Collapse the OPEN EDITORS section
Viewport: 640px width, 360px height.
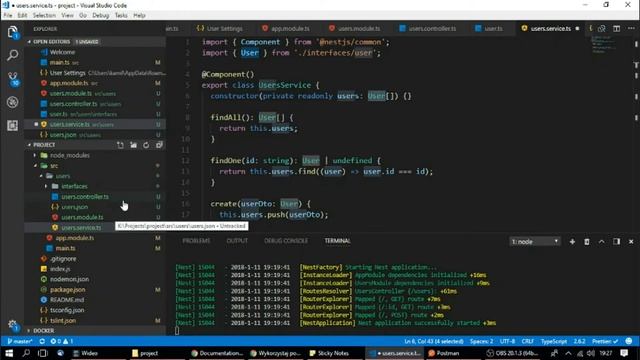click(x=29, y=42)
